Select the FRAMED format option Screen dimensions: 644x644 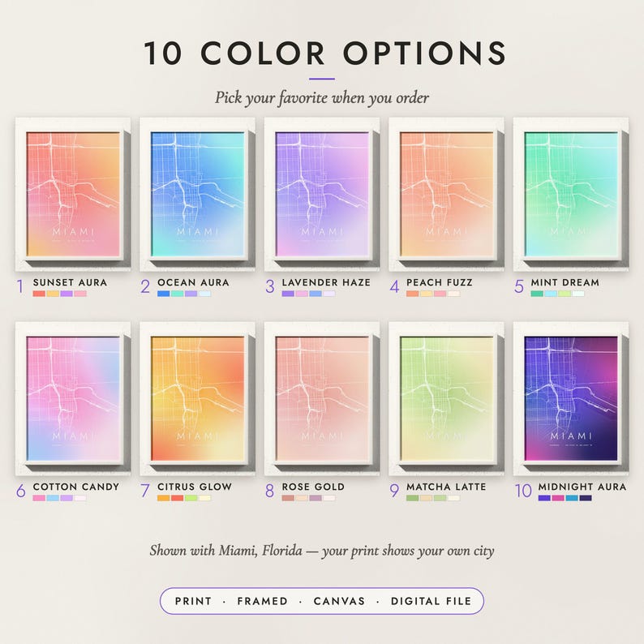pyautogui.click(x=263, y=601)
